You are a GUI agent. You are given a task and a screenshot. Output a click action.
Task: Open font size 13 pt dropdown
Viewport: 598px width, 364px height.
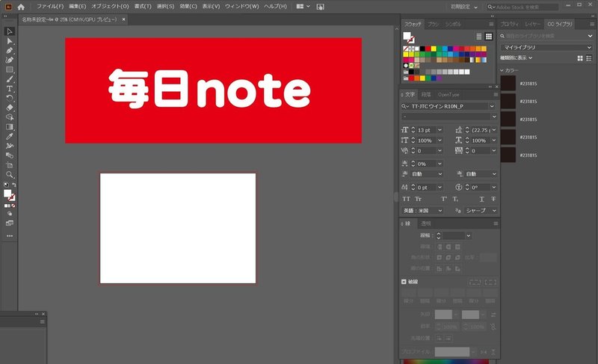[440, 130]
